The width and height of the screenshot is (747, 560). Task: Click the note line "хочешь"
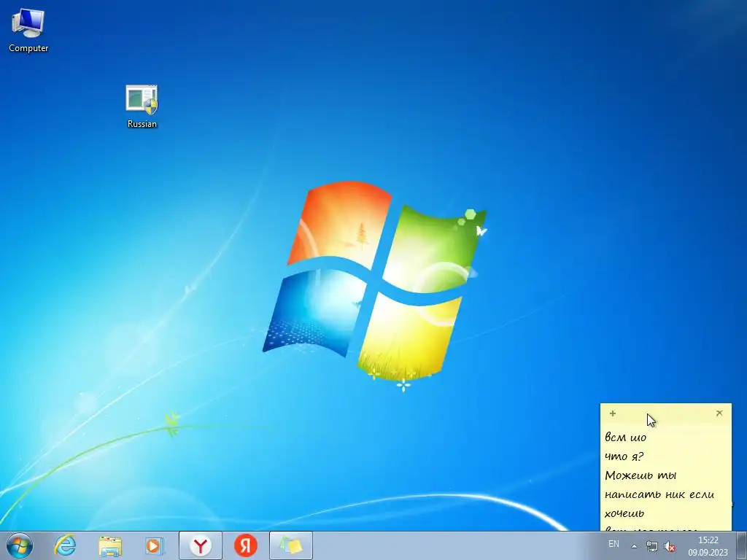[624, 513]
